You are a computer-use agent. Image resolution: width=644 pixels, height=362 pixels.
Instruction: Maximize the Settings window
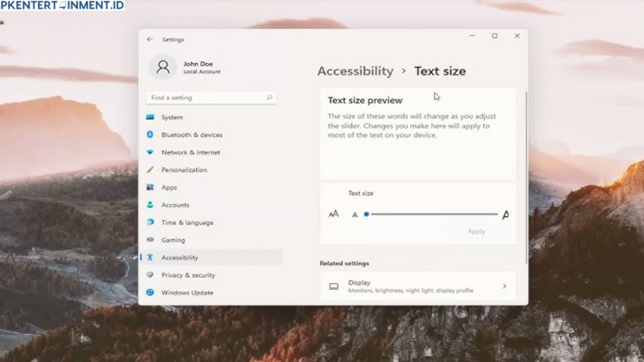coord(495,36)
